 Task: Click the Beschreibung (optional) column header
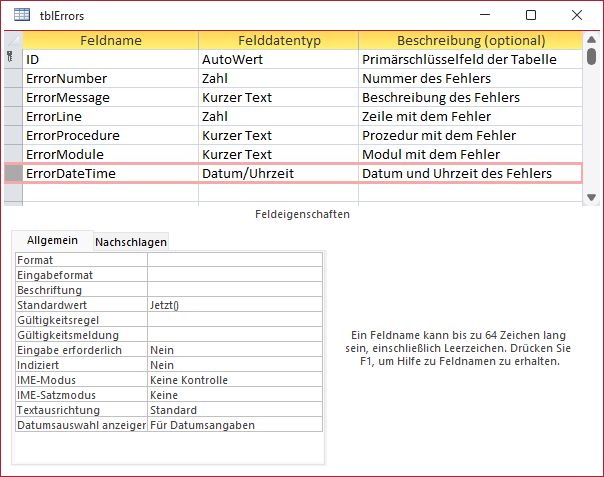(x=471, y=40)
